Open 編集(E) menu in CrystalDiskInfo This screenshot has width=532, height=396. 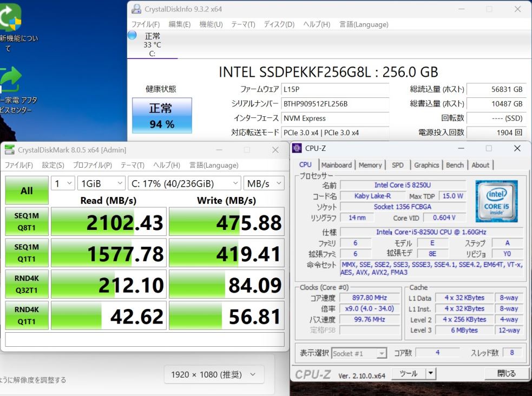(180, 24)
